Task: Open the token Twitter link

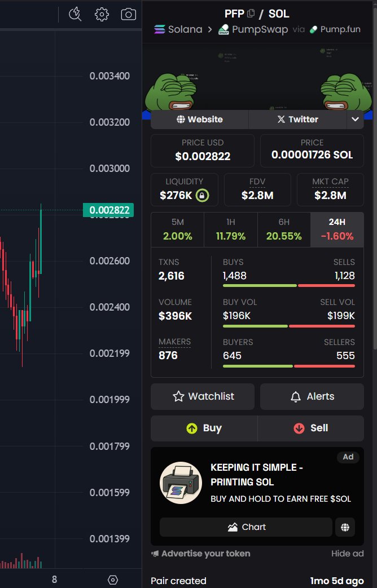Action: (x=297, y=120)
